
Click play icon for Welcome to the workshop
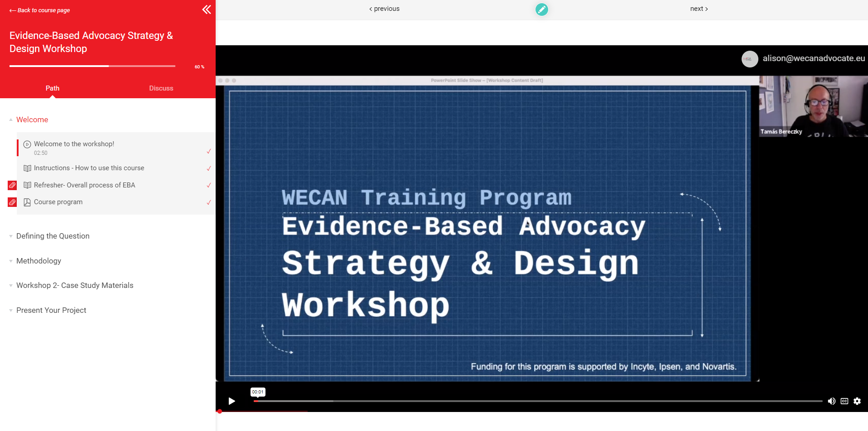click(27, 144)
